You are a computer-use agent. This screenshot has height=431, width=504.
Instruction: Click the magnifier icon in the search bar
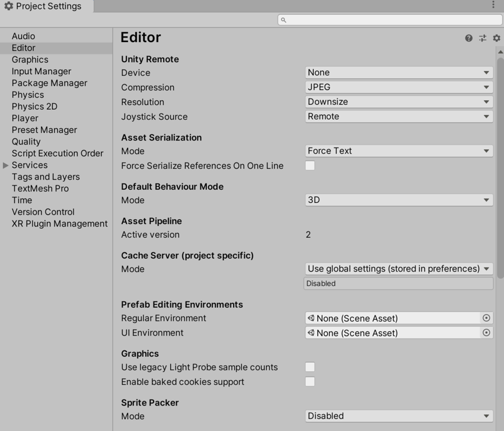tap(283, 19)
